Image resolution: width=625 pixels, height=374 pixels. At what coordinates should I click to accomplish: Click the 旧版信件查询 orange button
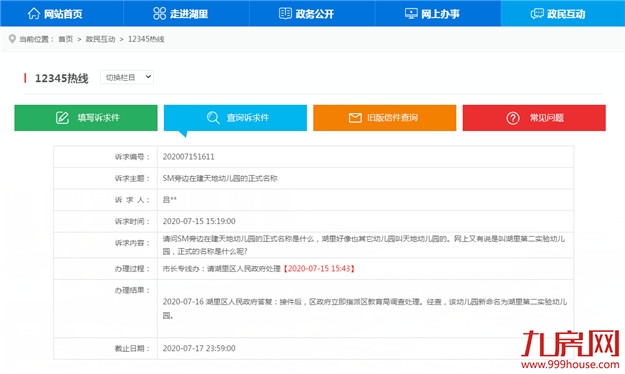click(x=385, y=118)
